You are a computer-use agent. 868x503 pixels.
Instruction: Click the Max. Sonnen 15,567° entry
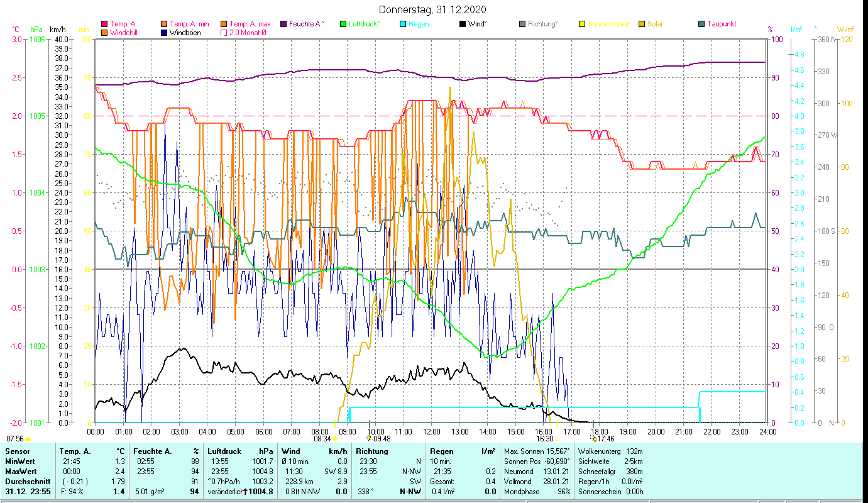click(537, 451)
